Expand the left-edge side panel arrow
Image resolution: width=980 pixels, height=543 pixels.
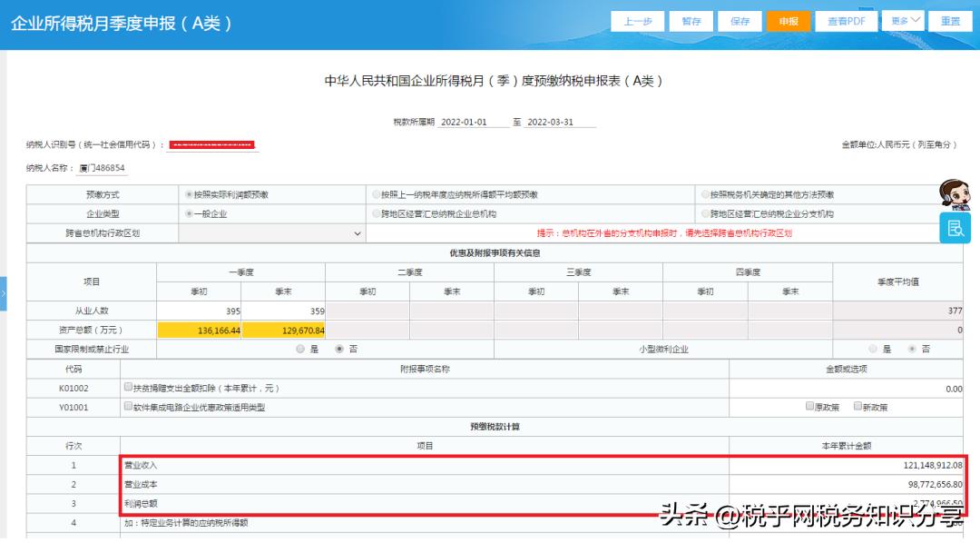coord(4,293)
